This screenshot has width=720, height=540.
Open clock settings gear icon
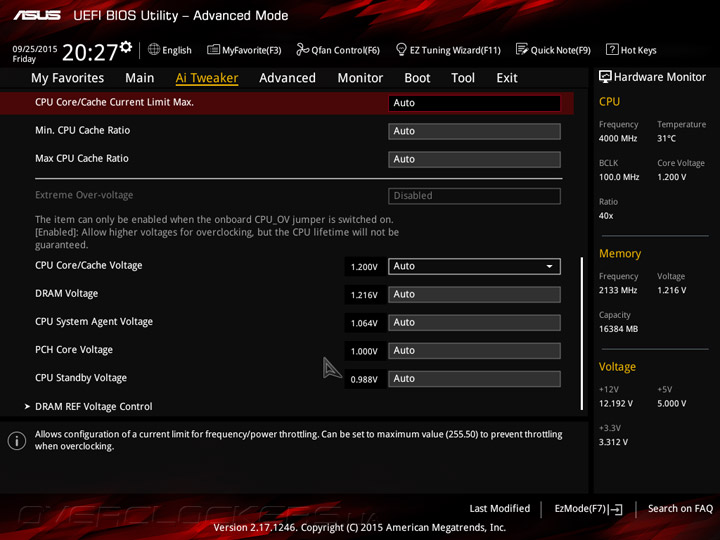(x=126, y=47)
